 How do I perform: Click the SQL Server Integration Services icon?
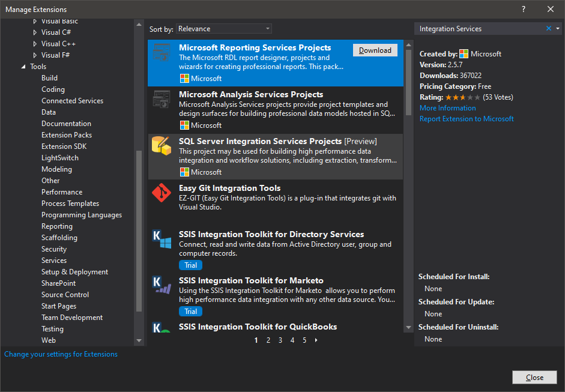click(x=162, y=146)
